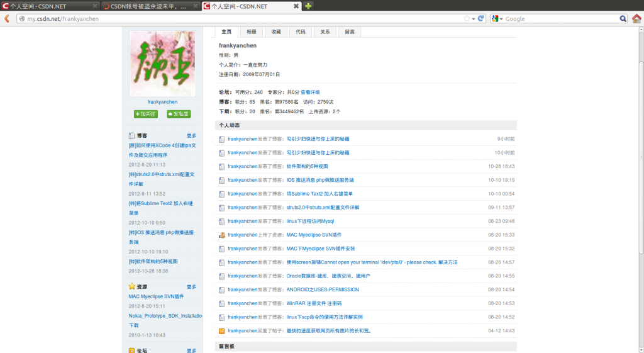The height and width of the screenshot is (353, 644).
Task: Open feed post WinRAR 注册文件 注册码
Action: 314,303
